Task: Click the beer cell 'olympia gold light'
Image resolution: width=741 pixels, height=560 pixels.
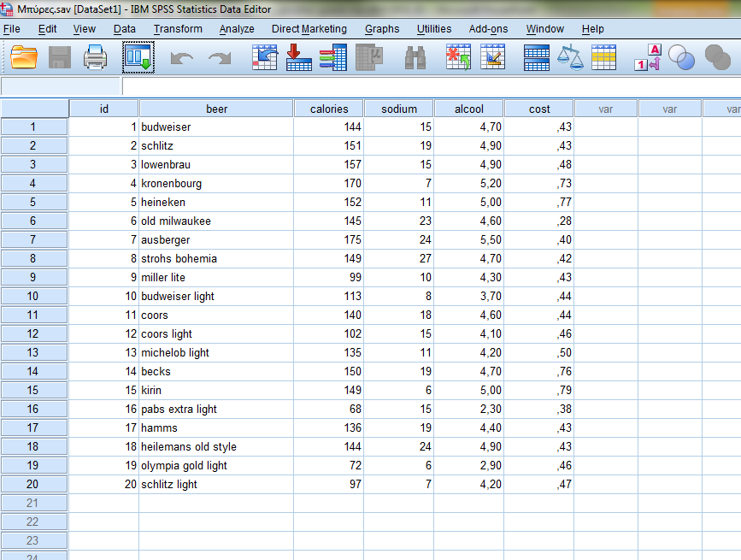Action: pyautogui.click(x=216, y=465)
